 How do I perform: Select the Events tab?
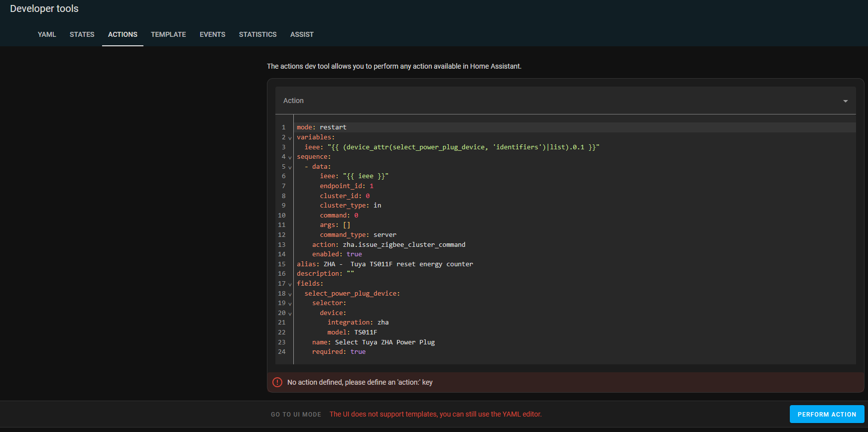(x=212, y=34)
